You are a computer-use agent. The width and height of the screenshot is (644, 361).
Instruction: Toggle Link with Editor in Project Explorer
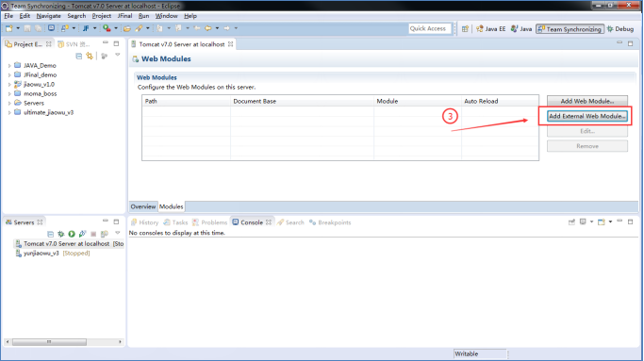(x=90, y=56)
